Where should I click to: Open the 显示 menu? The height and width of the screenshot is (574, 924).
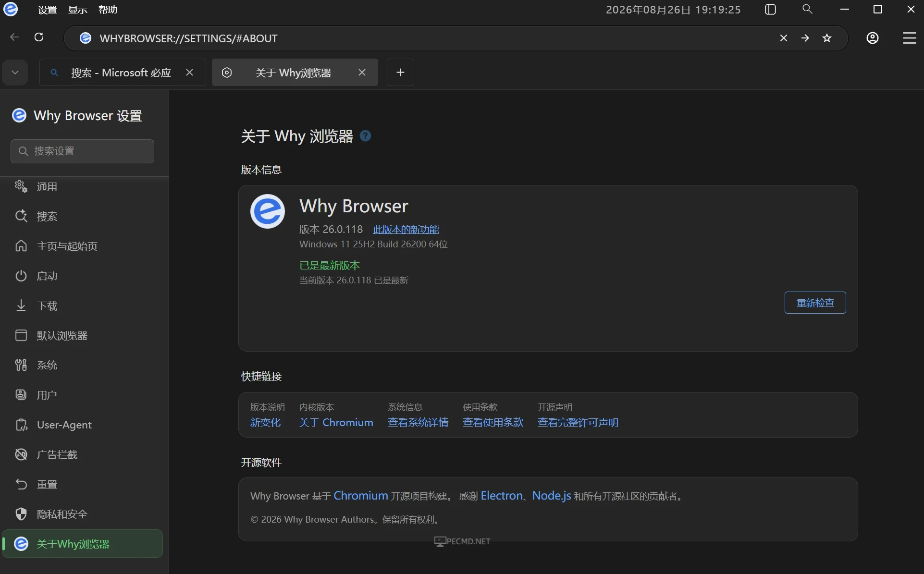[78, 10]
